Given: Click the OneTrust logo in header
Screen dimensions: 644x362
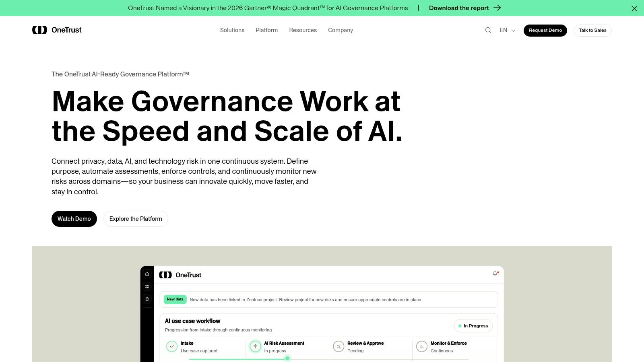Looking at the screenshot, I should [57, 30].
